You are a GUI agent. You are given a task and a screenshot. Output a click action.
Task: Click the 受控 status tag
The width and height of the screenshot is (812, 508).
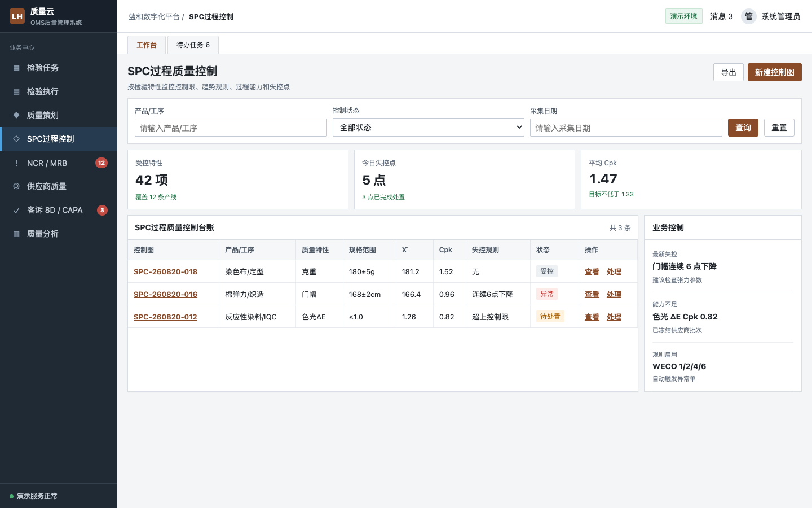coord(547,271)
